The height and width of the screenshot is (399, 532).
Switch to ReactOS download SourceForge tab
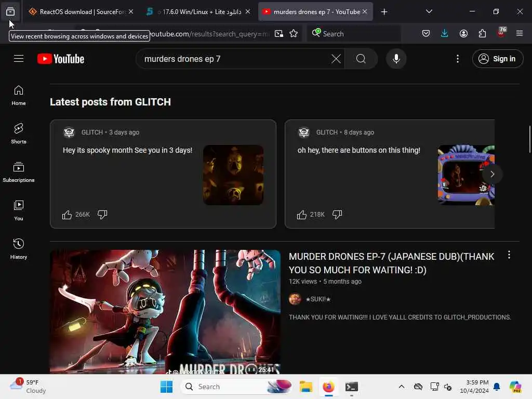click(x=81, y=11)
